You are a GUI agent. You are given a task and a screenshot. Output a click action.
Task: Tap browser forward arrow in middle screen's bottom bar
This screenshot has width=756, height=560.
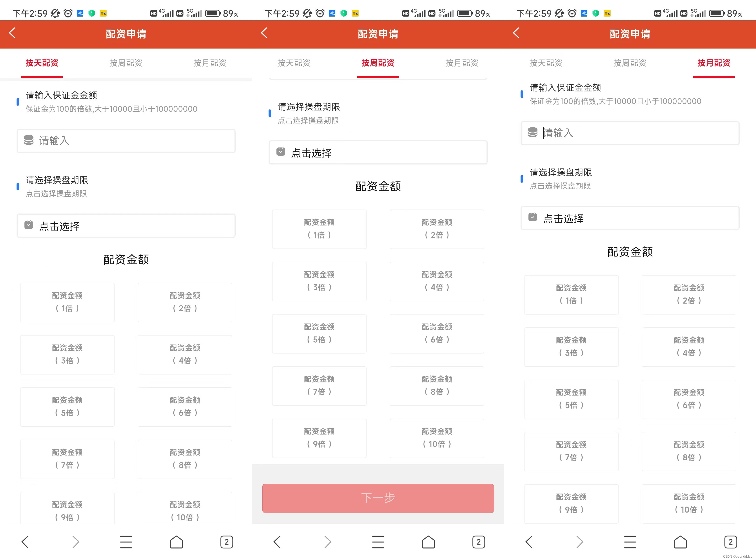[x=328, y=542]
